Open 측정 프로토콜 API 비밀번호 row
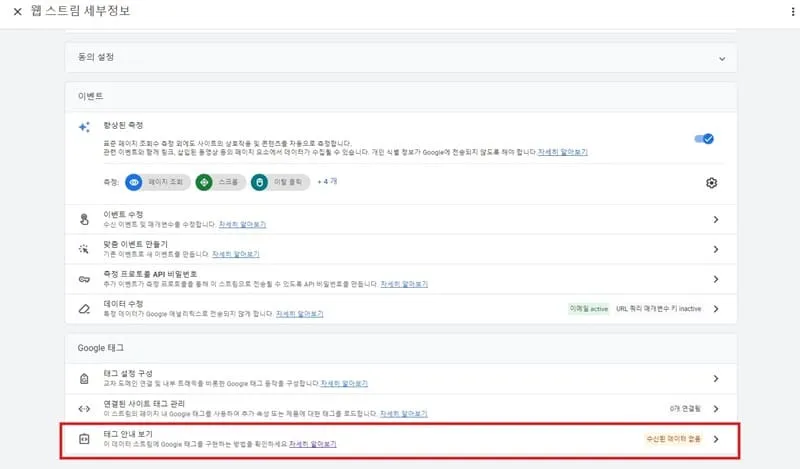 [401, 279]
